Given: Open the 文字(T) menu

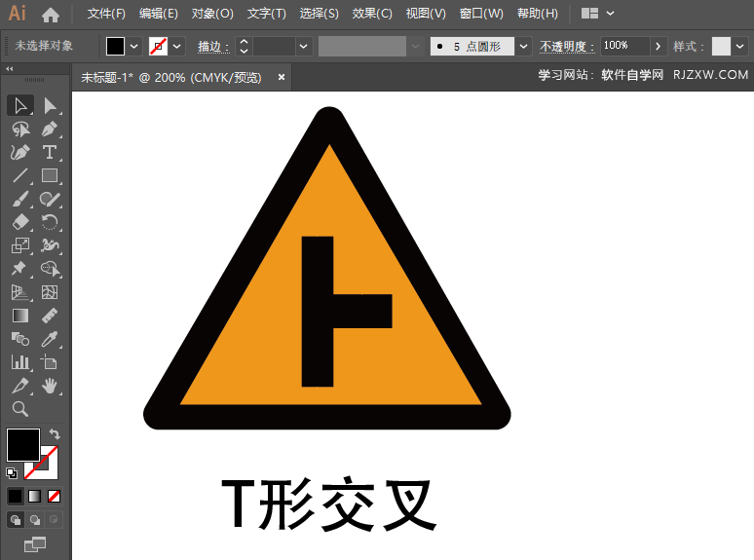Looking at the screenshot, I should pyautogui.click(x=266, y=14).
